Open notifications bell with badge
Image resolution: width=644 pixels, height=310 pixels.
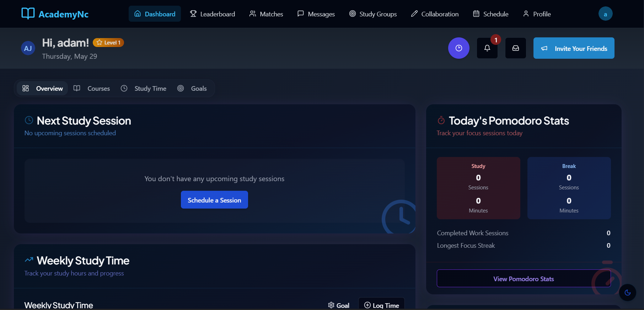(487, 48)
